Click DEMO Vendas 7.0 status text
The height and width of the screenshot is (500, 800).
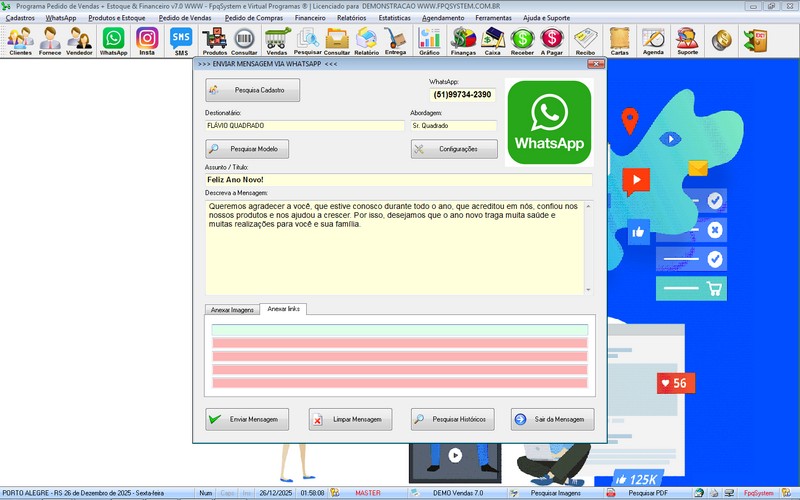(458, 493)
